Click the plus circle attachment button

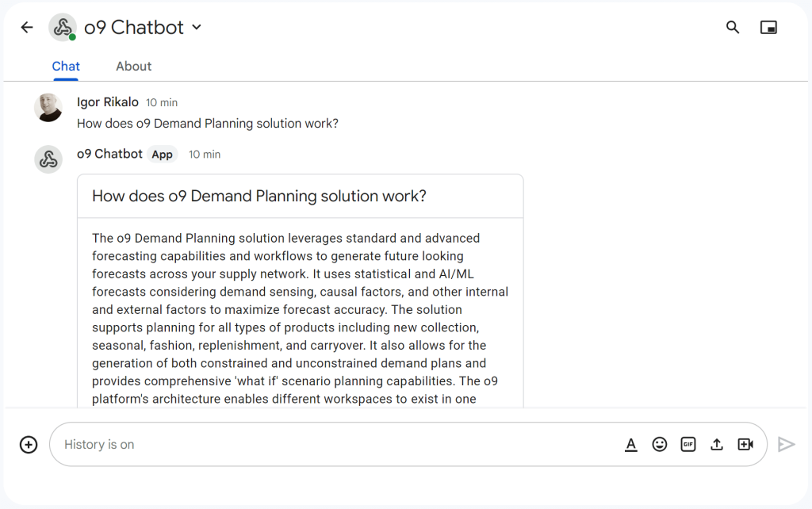pos(29,444)
